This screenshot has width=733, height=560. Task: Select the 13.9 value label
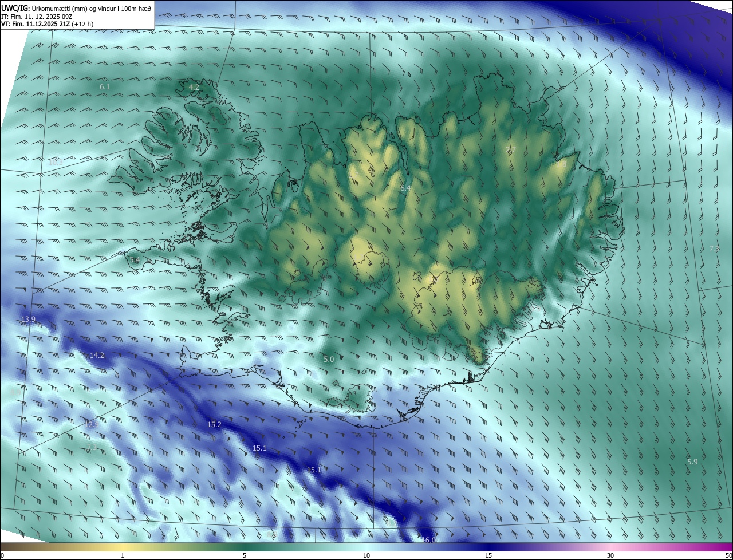[x=28, y=319]
